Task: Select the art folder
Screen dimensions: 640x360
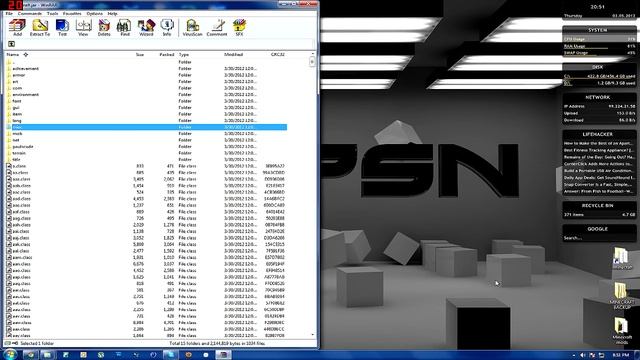Action: pos(146,82)
